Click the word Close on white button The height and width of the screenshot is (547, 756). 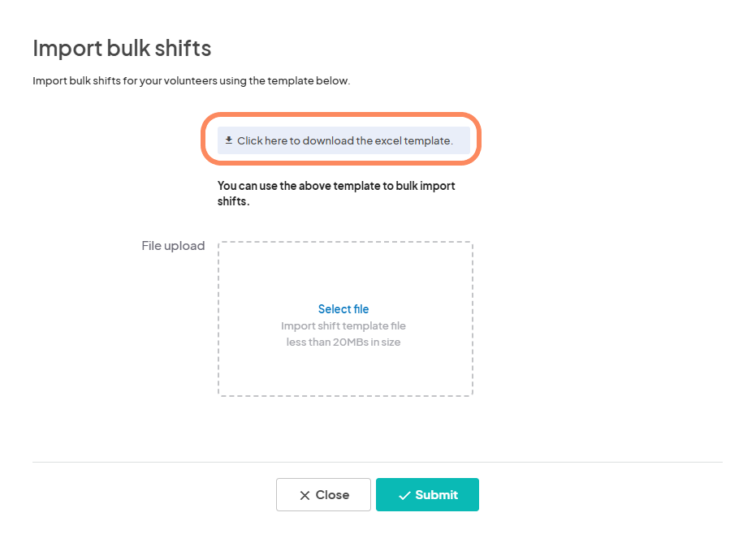pos(332,495)
